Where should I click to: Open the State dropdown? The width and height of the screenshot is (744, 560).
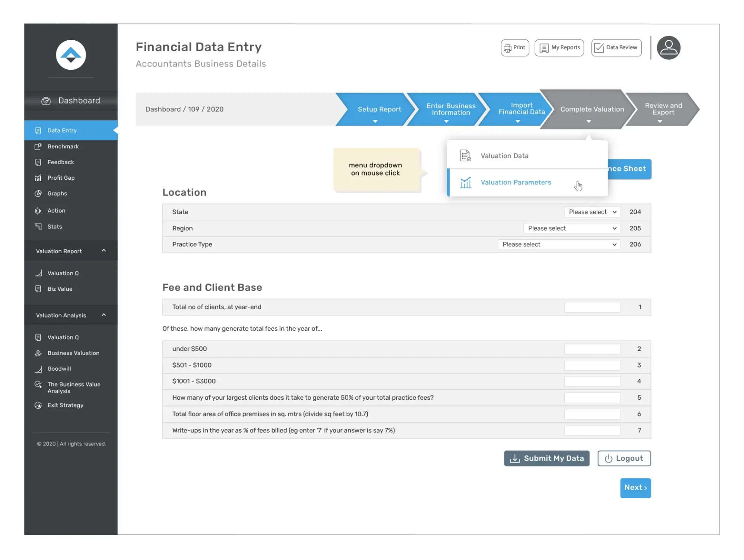click(x=592, y=212)
